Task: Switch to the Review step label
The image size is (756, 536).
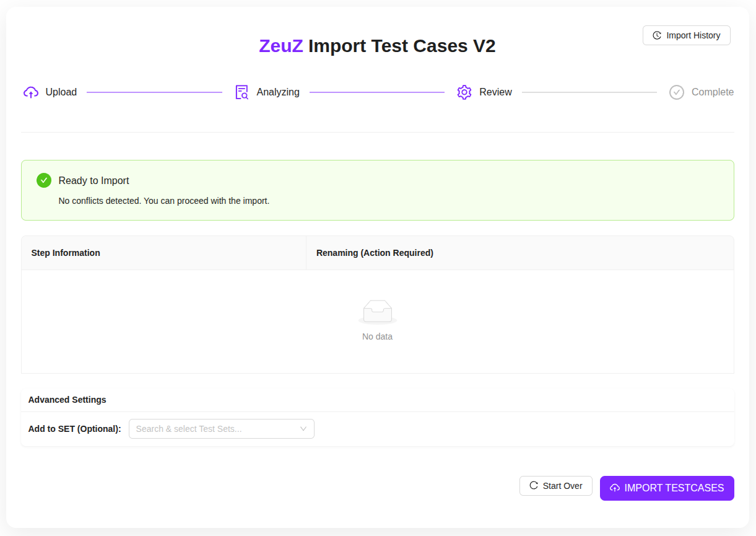Action: [495, 92]
